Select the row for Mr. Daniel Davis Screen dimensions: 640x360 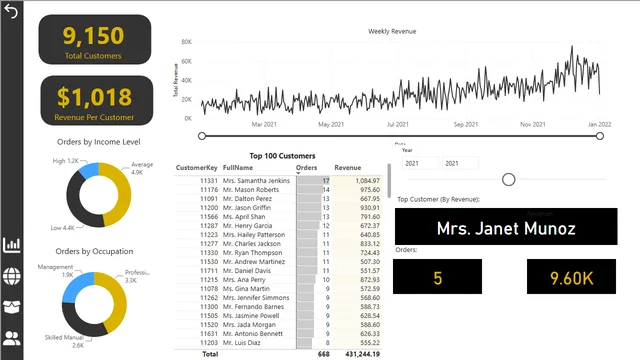(x=278, y=271)
